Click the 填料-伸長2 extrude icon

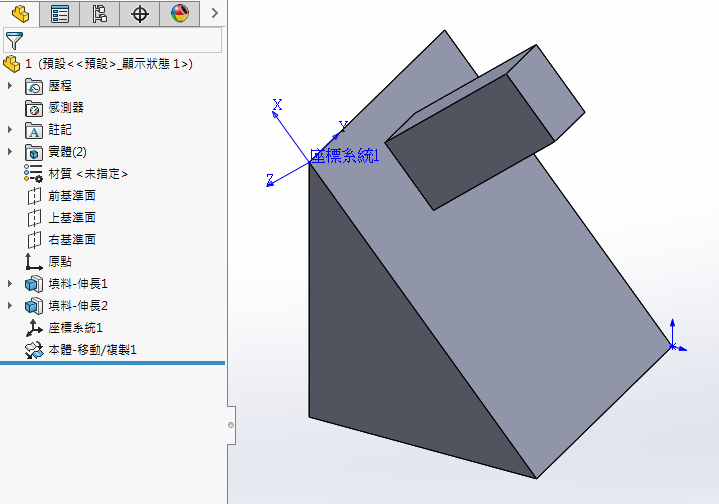coord(33,306)
